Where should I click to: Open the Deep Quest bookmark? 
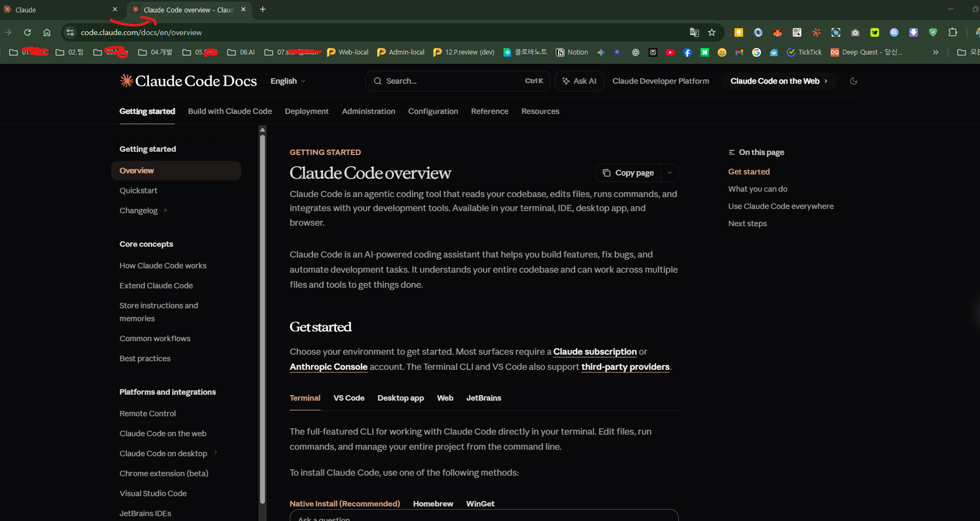click(x=867, y=52)
